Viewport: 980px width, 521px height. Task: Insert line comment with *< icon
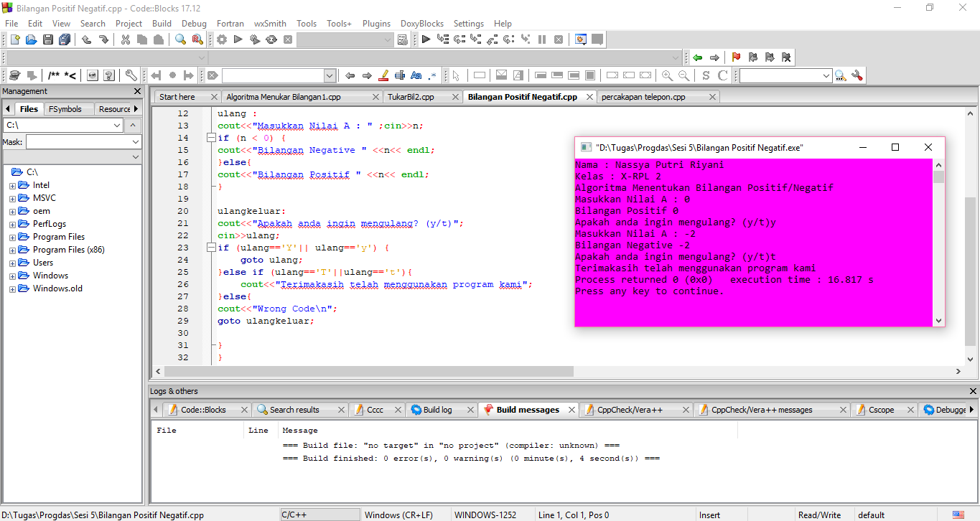point(70,75)
